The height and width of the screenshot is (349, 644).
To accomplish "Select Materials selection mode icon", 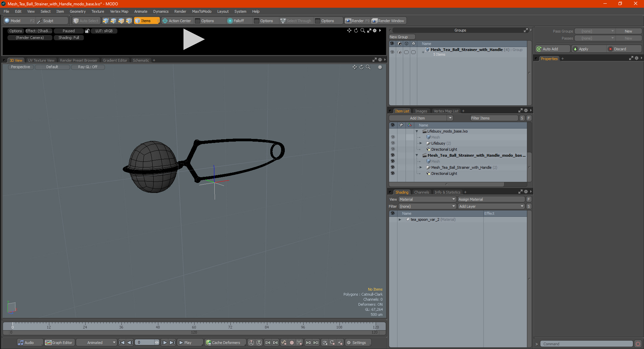I will pos(129,21).
